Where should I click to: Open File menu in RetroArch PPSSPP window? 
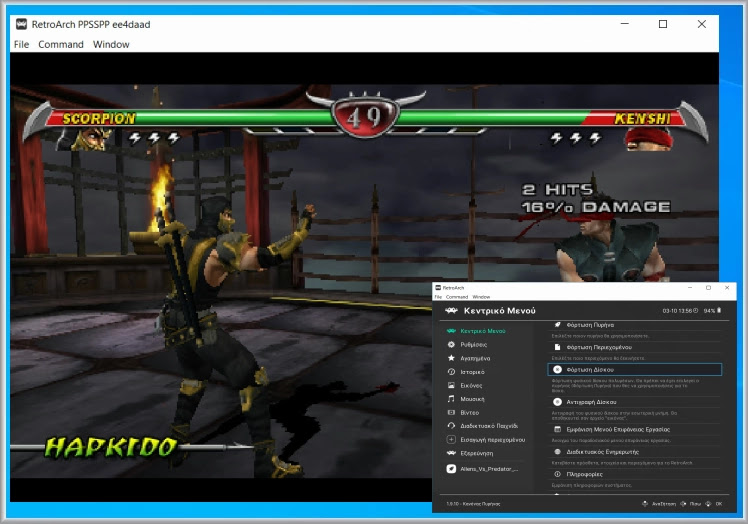(x=21, y=44)
